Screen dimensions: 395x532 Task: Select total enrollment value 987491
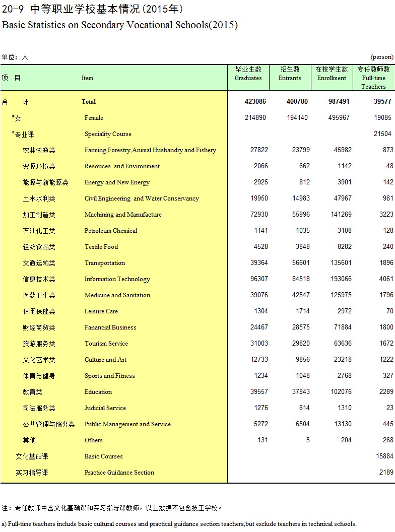coord(339,101)
